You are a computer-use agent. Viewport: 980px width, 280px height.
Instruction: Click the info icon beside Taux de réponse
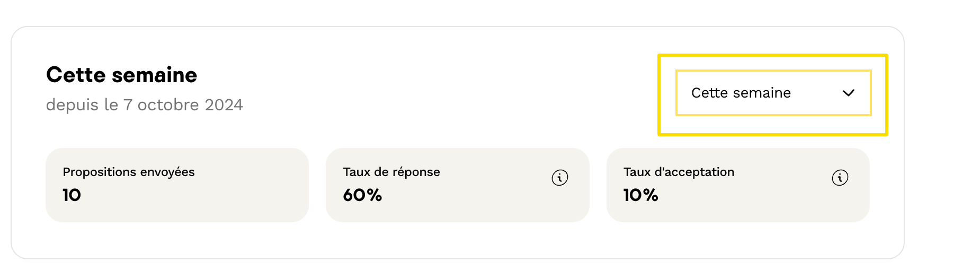point(560,178)
